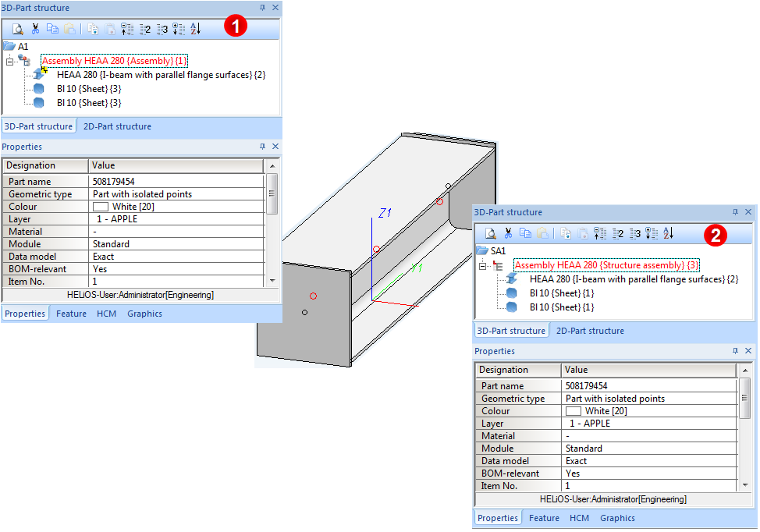Click the SA1 folder icon
The width and height of the screenshot is (760, 532).
point(481,250)
